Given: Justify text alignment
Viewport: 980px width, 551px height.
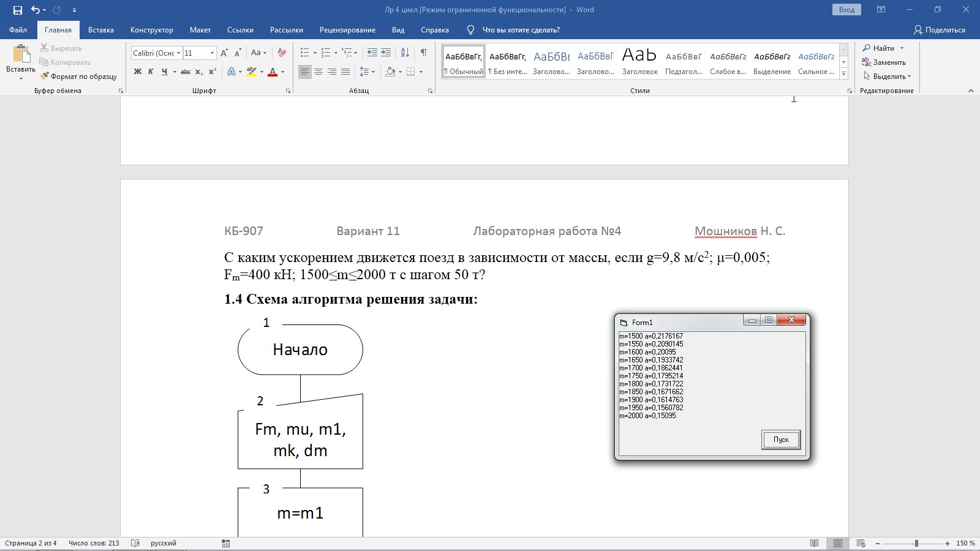Looking at the screenshot, I should pos(345,72).
